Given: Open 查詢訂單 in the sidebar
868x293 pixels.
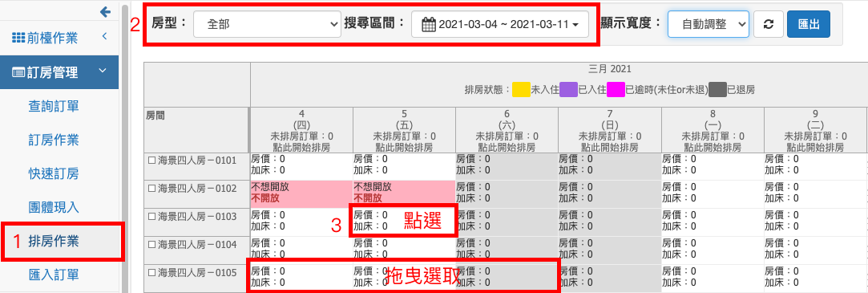Looking at the screenshot, I should coord(54,106).
